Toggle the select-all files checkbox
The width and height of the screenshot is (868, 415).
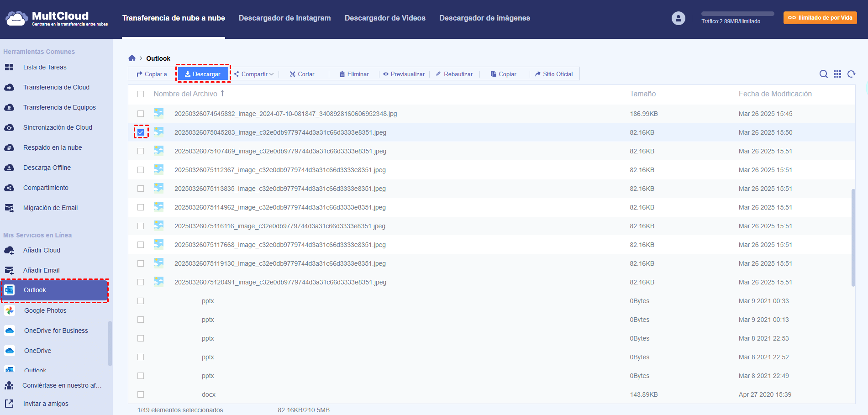pyautogui.click(x=141, y=94)
